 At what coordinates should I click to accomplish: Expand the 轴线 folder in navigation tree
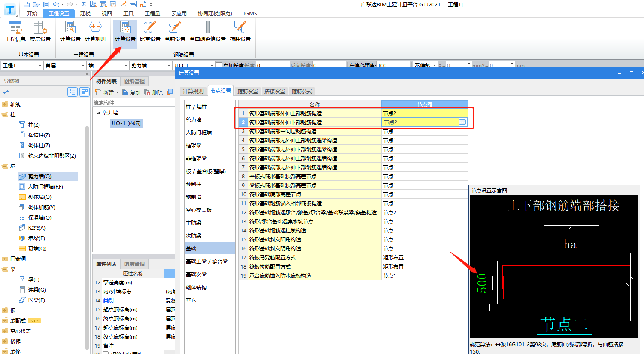click(x=5, y=104)
